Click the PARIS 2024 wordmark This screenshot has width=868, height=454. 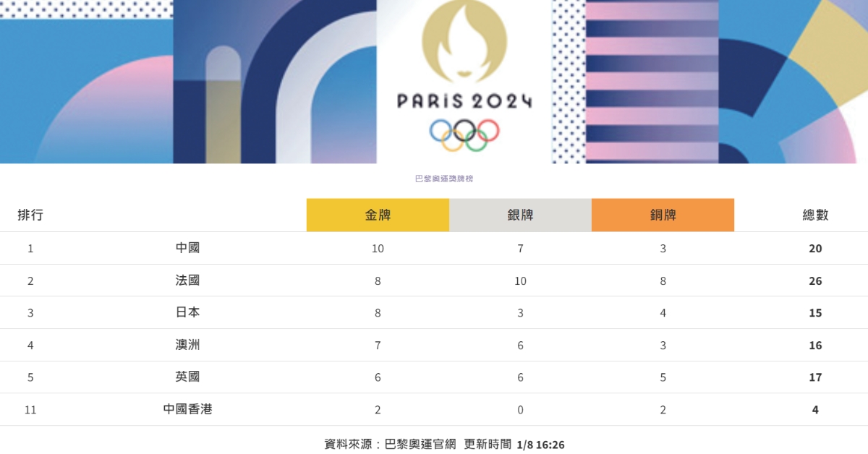(x=464, y=100)
